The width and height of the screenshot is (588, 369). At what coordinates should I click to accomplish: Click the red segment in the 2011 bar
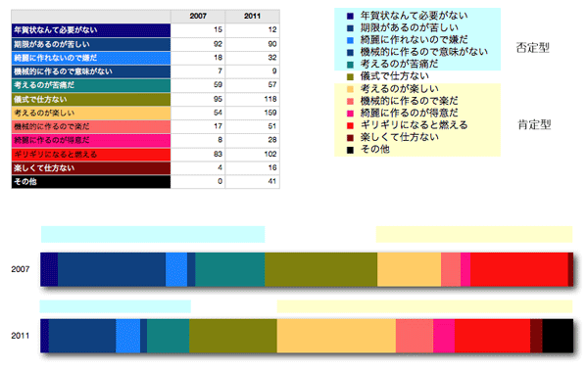(x=492, y=336)
